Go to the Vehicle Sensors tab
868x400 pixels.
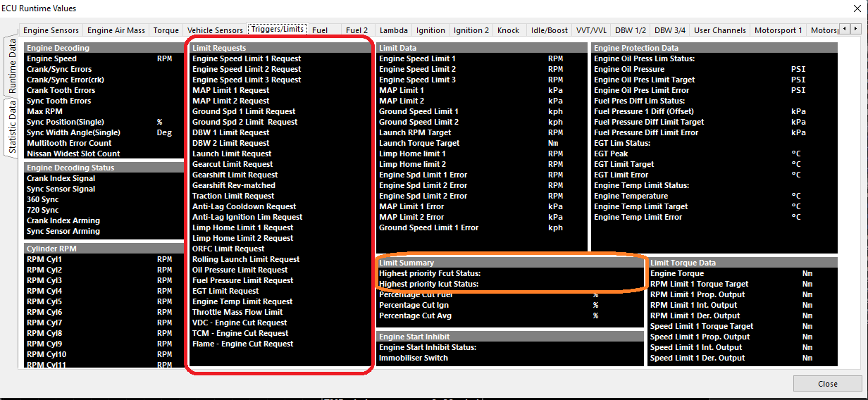(215, 30)
